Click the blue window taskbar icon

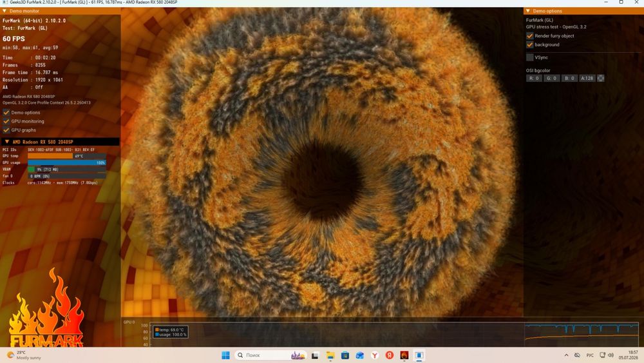[419, 355]
